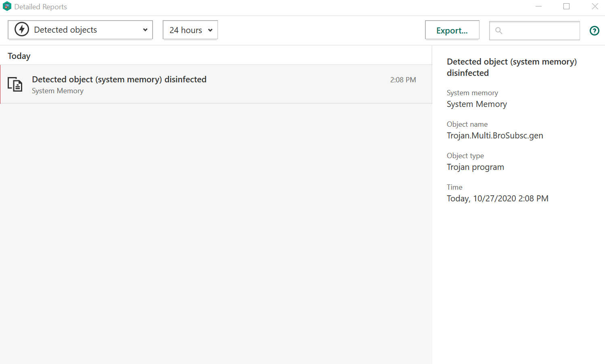605x364 pixels.
Task: Maximize the Detailed Reports window
Action: click(566, 6)
